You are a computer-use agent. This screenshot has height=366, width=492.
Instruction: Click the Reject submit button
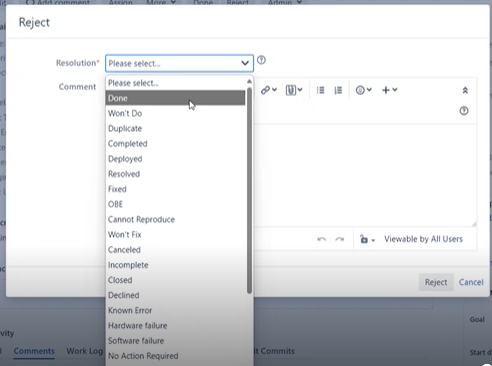436,282
